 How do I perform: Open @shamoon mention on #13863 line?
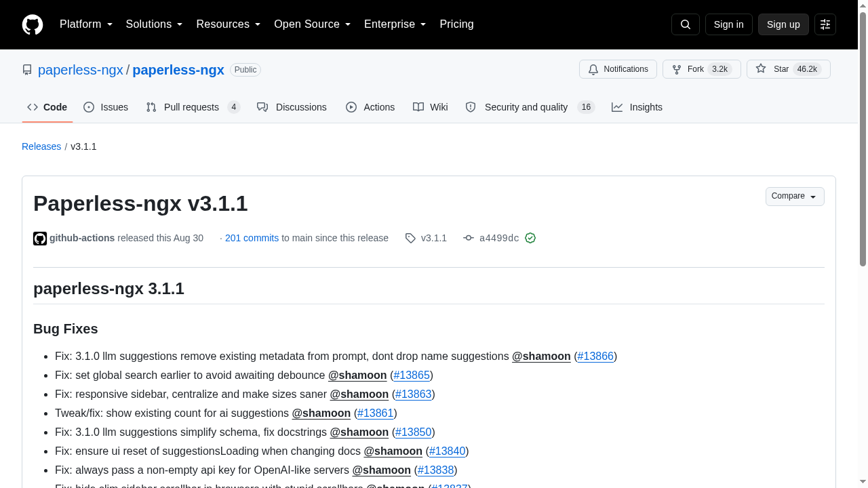(x=359, y=394)
